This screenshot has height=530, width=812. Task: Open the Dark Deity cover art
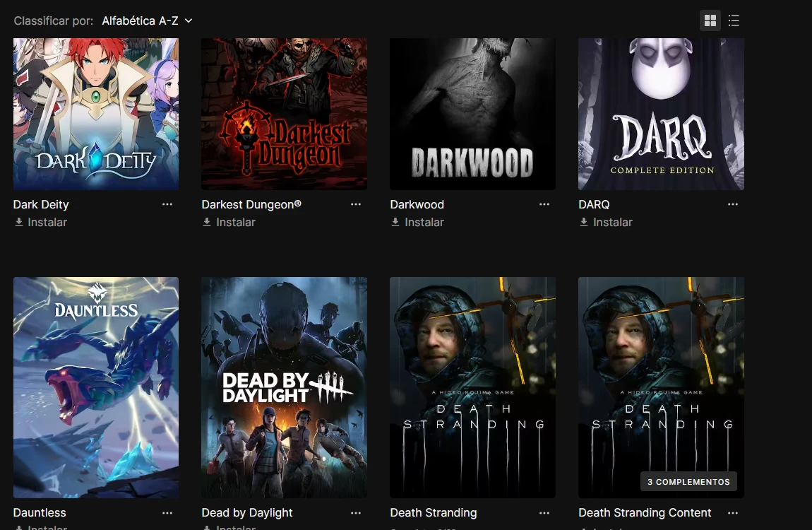[x=96, y=114]
